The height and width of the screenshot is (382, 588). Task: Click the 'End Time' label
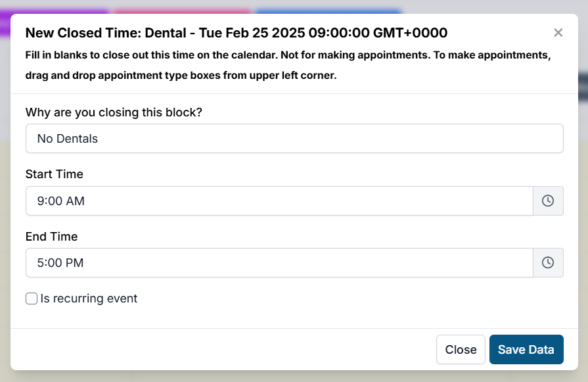tap(51, 237)
